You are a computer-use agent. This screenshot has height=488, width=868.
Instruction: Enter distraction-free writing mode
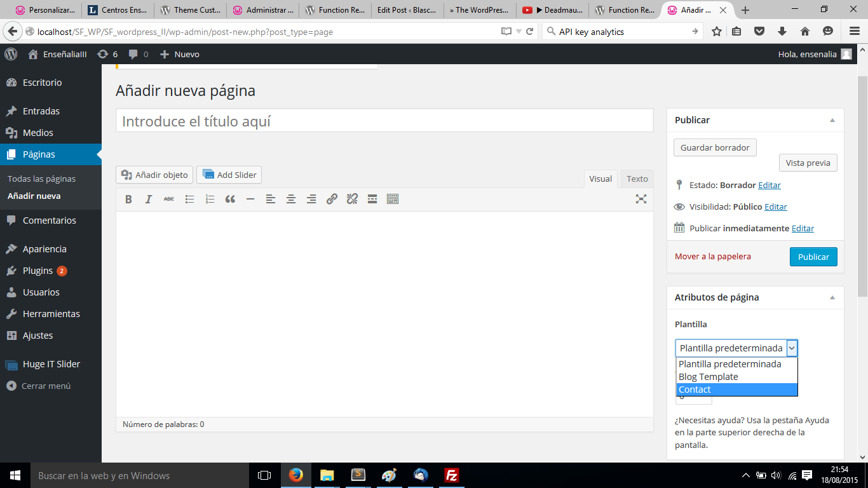click(641, 200)
